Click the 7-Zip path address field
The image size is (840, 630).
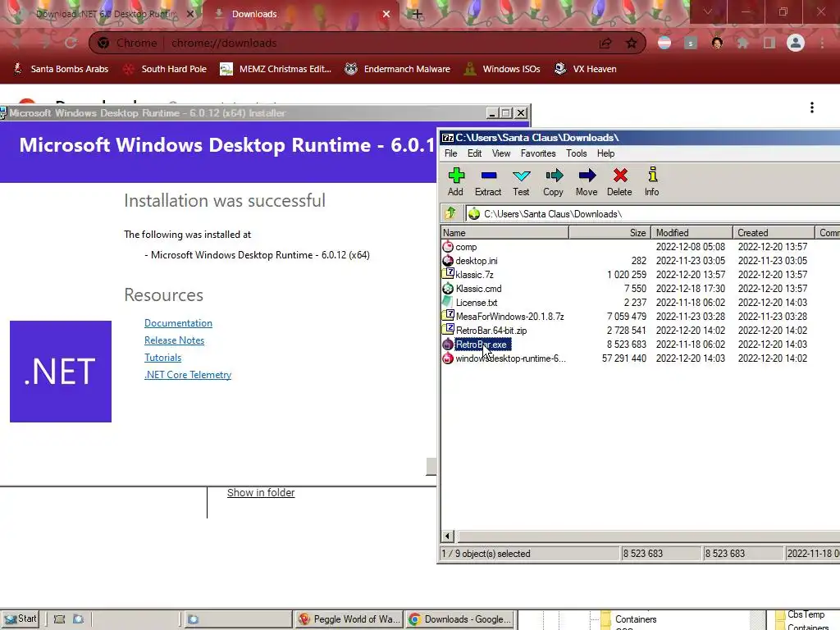(652, 214)
